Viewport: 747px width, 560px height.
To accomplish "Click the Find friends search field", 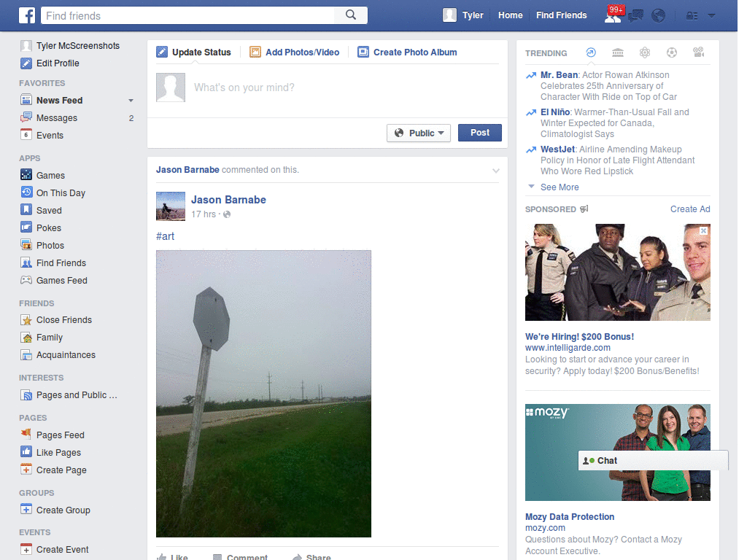I will point(187,15).
